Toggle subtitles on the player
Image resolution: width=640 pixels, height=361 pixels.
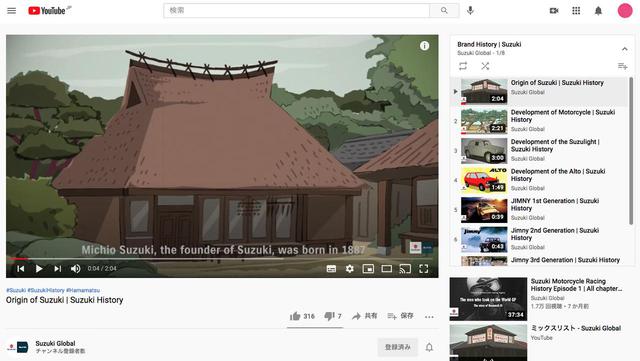[x=331, y=269]
